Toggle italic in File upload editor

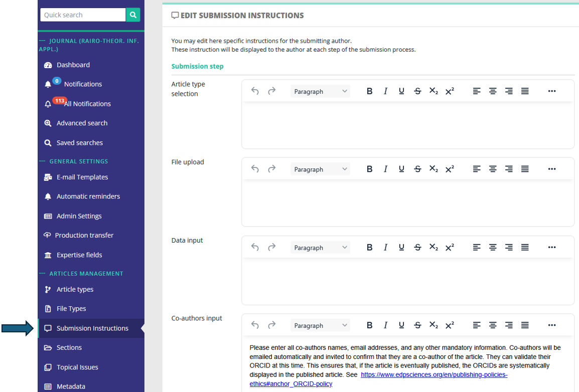pos(385,169)
